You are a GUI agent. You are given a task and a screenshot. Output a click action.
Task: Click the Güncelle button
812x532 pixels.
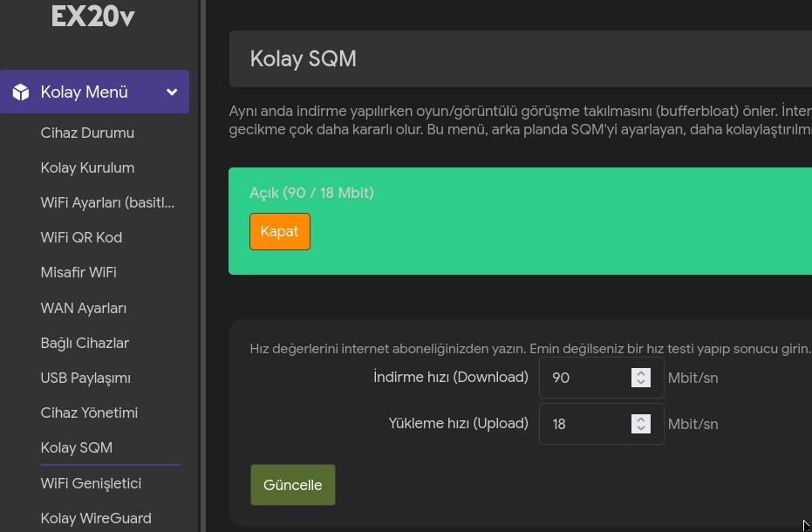(292, 485)
